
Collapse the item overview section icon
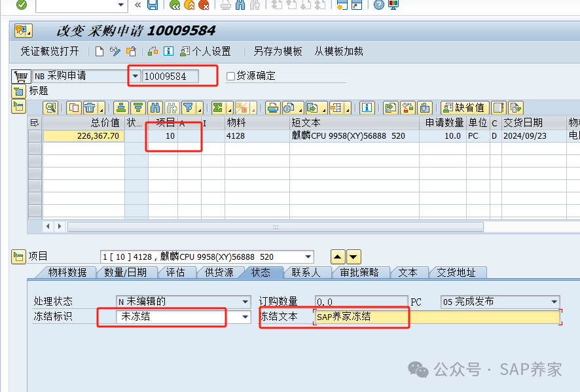[18, 107]
